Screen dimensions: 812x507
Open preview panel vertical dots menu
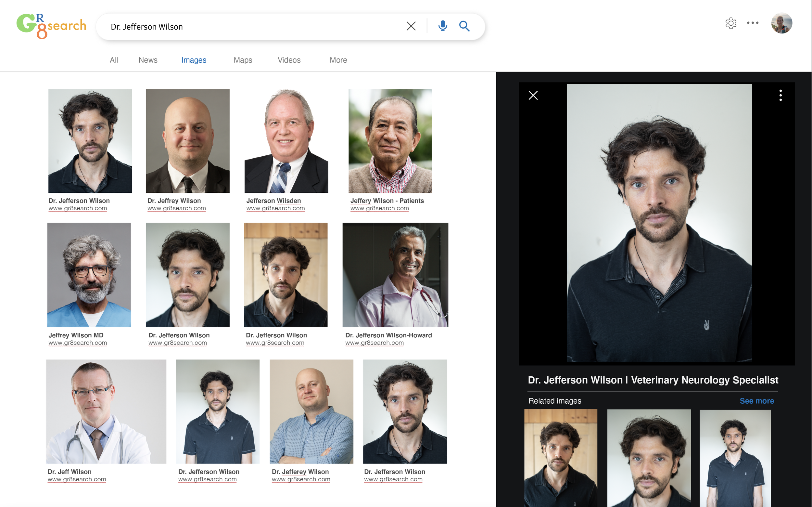pyautogui.click(x=780, y=95)
